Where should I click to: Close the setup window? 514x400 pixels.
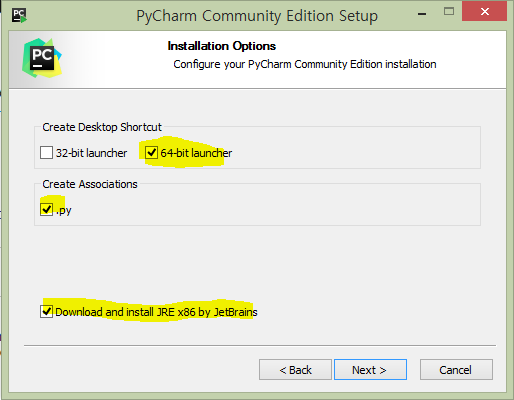tap(485, 12)
